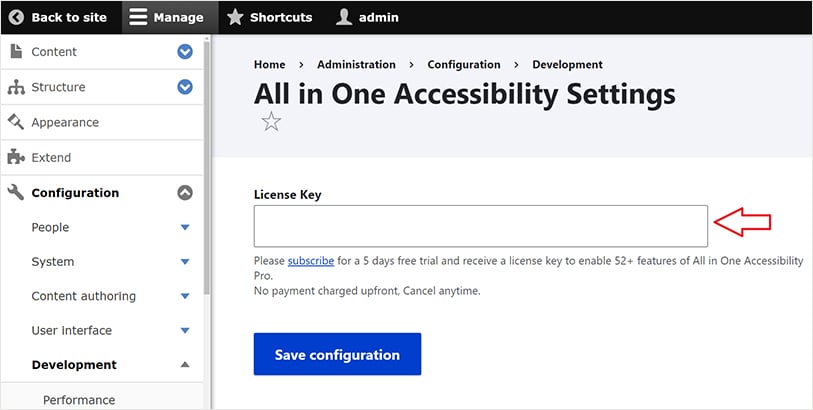
Task: Click the Manage hamburger icon
Action: click(x=138, y=17)
